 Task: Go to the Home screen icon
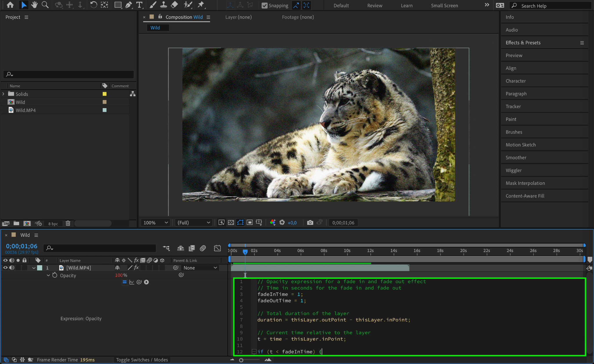click(10, 5)
